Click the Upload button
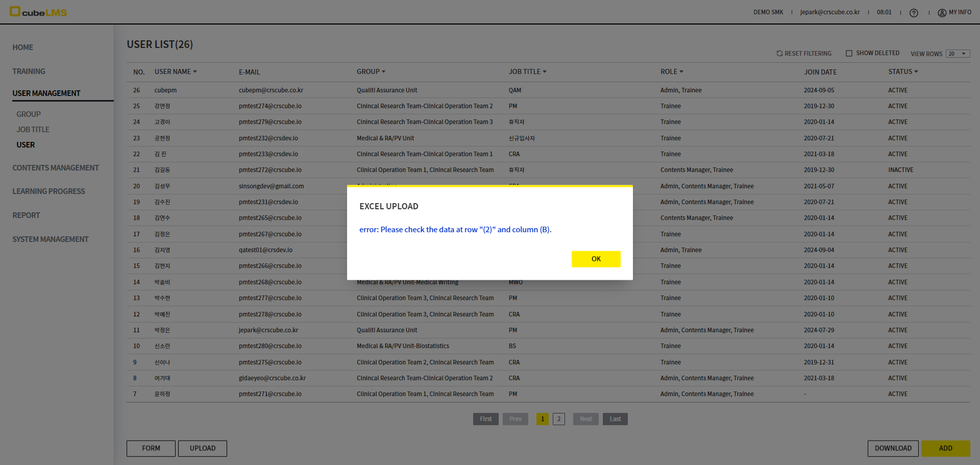 [203, 448]
